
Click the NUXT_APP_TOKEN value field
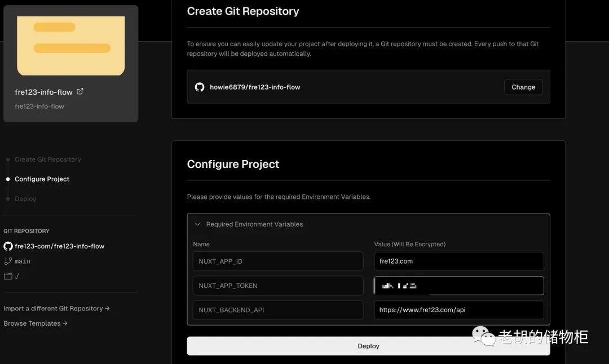point(459,286)
